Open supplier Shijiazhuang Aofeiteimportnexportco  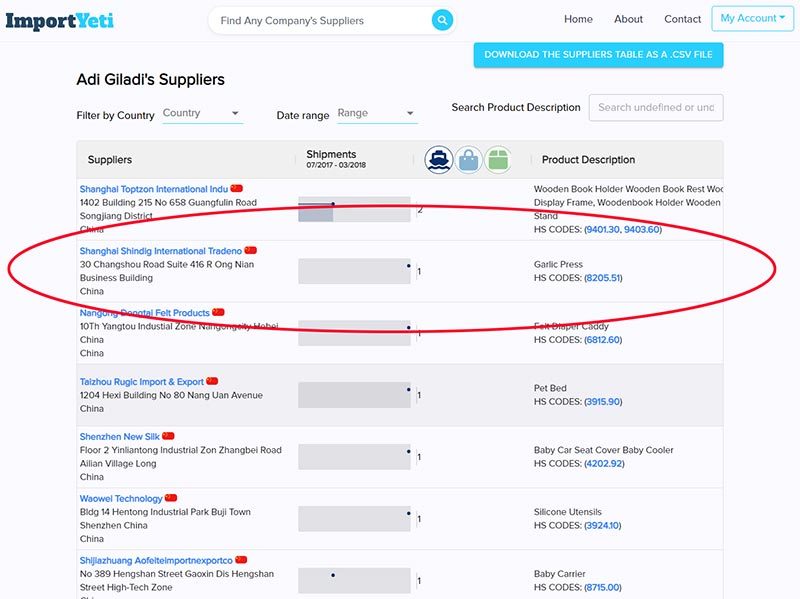click(x=156, y=561)
